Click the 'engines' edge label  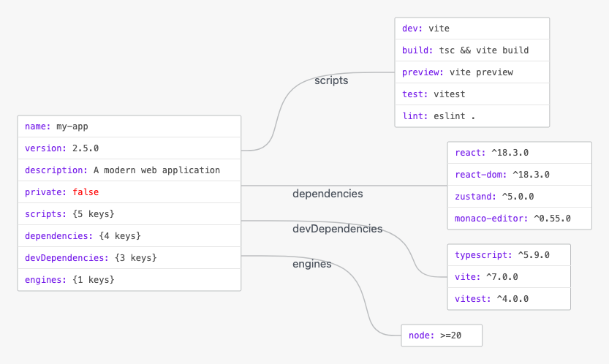point(312,264)
